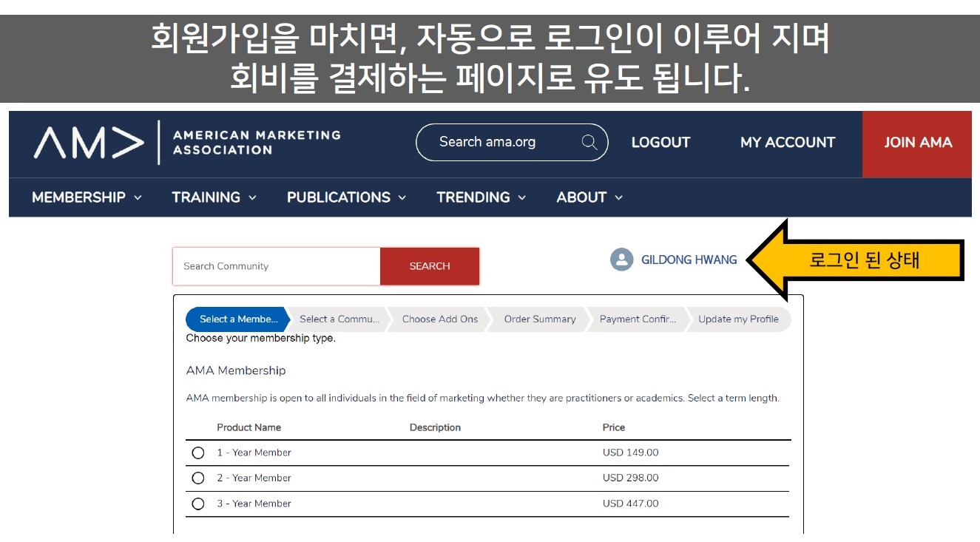980x542 pixels.
Task: Open the Order Summary step
Action: coord(540,319)
